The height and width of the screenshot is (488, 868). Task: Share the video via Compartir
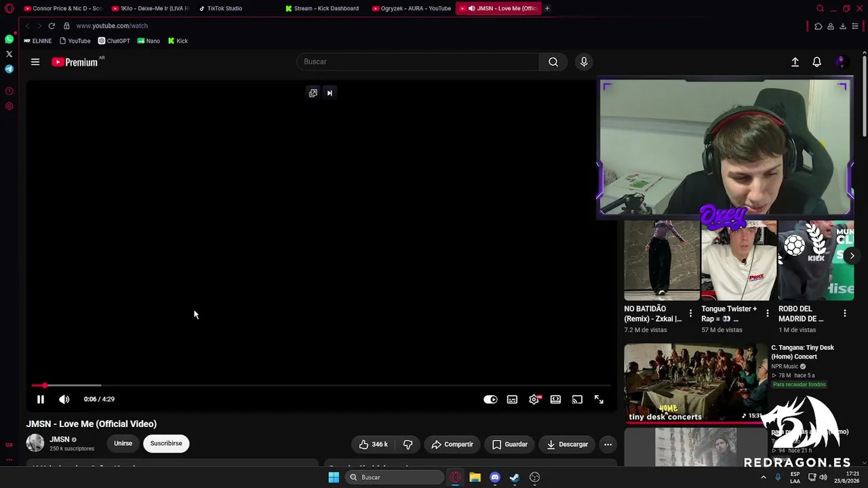[x=452, y=444]
